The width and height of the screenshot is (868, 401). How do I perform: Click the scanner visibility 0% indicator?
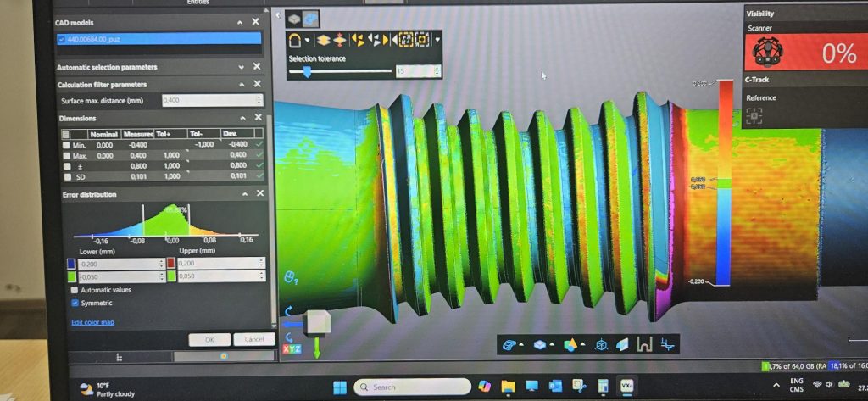click(804, 53)
